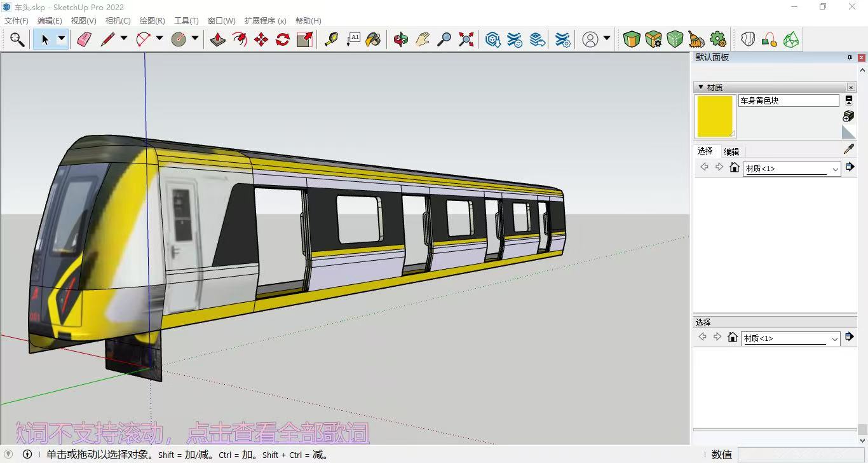868x463 pixels.
Task: Toggle the secondary selection pane display
Action: click(x=848, y=100)
